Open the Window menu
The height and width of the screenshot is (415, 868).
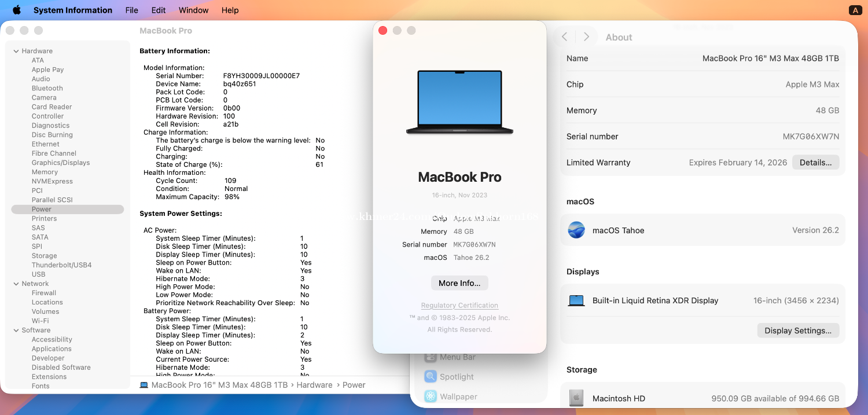click(193, 10)
